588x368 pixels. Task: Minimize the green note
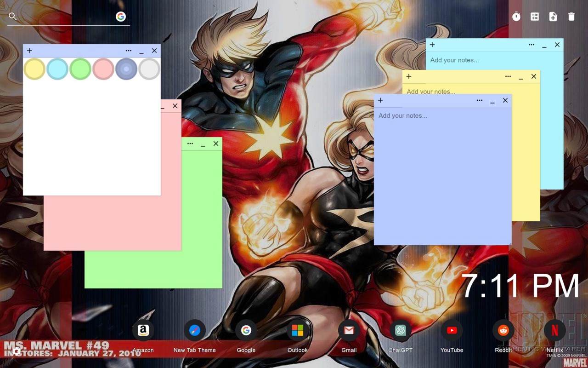(x=203, y=144)
